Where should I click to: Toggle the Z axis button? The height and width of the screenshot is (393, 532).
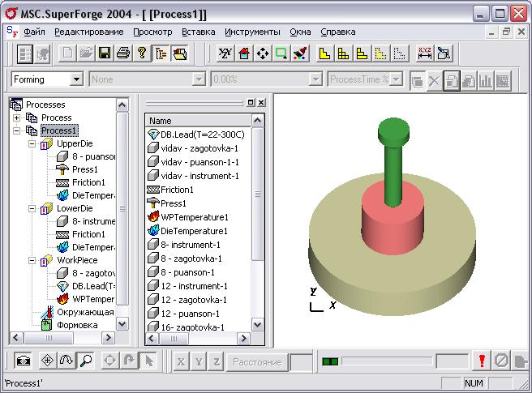pyautogui.click(x=217, y=361)
